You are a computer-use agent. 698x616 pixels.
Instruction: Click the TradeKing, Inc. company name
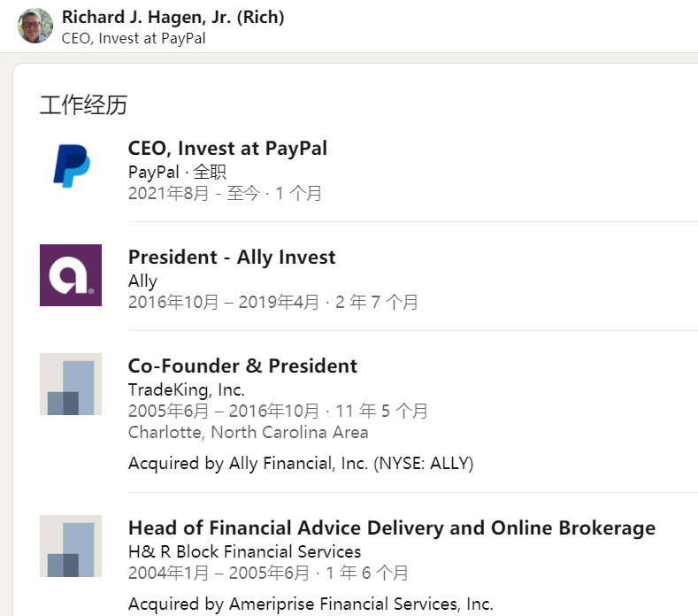186,390
